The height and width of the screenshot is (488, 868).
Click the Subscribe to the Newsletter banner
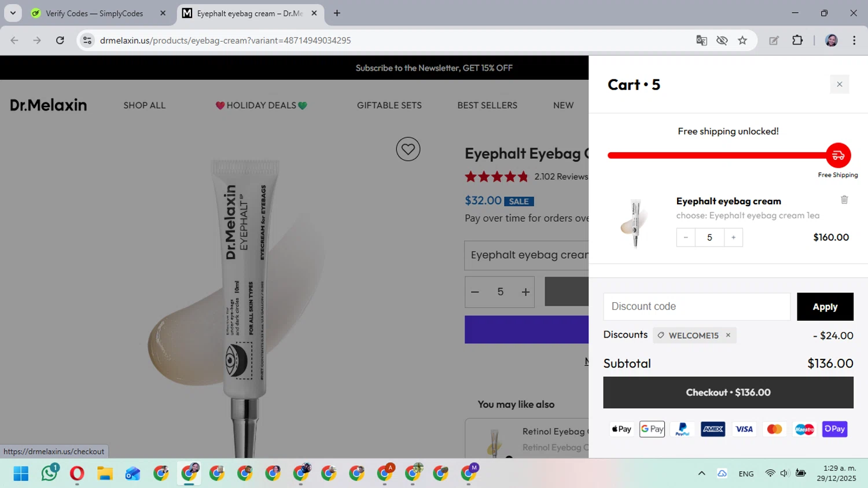(434, 68)
